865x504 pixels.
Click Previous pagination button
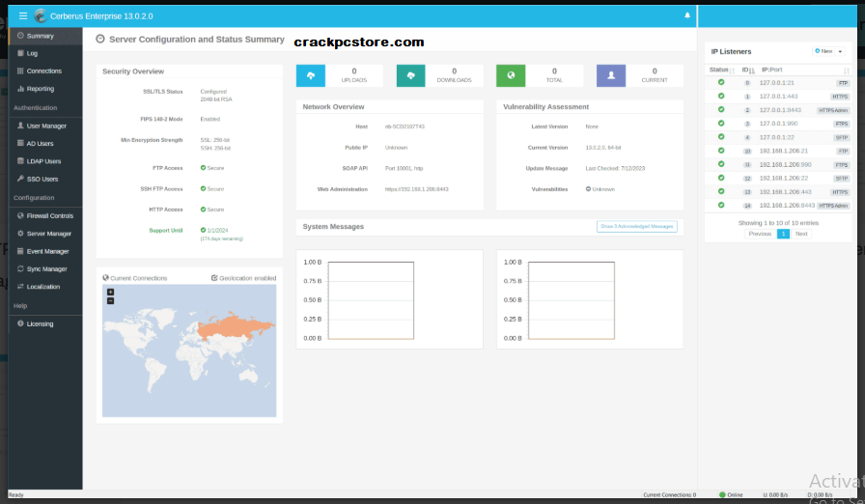click(760, 234)
